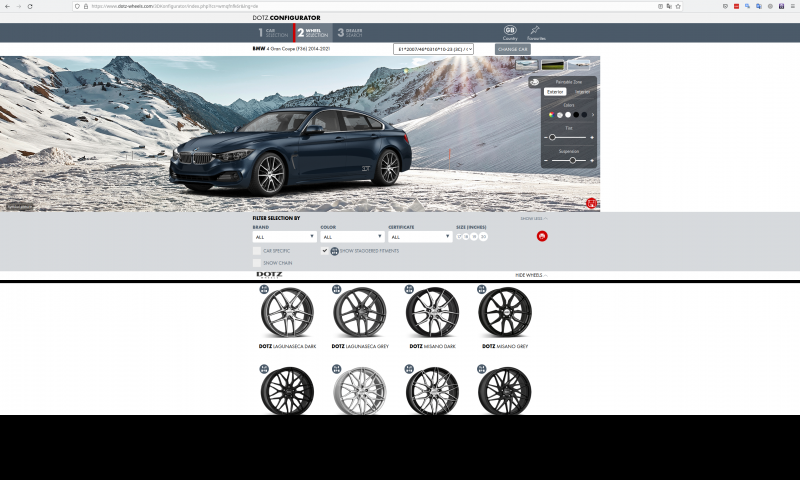Pick the dark navy color swatch
This screenshot has height=480, width=800.
pyautogui.click(x=584, y=115)
